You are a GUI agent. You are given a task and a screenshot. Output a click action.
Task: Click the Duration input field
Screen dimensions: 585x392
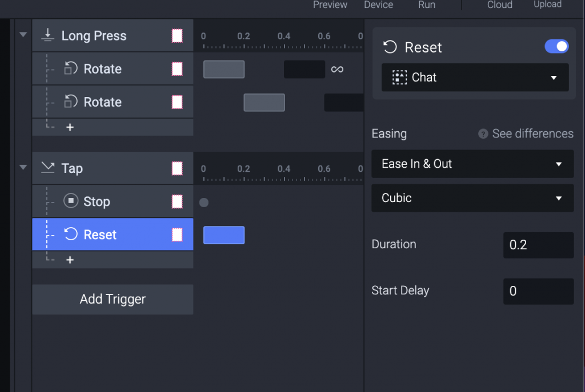(x=538, y=245)
